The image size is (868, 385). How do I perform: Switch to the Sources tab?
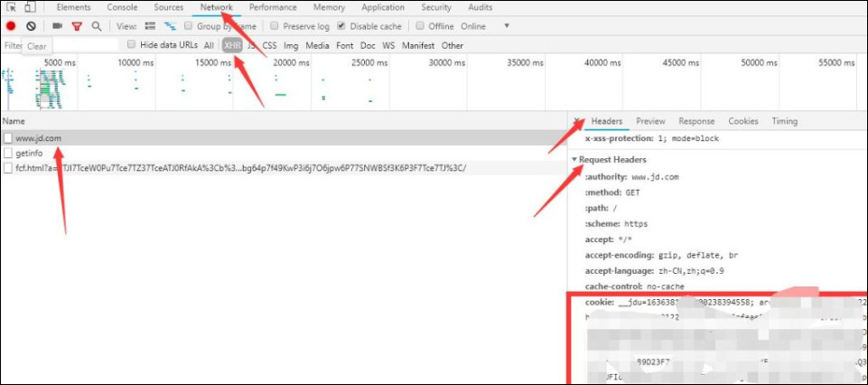169,8
